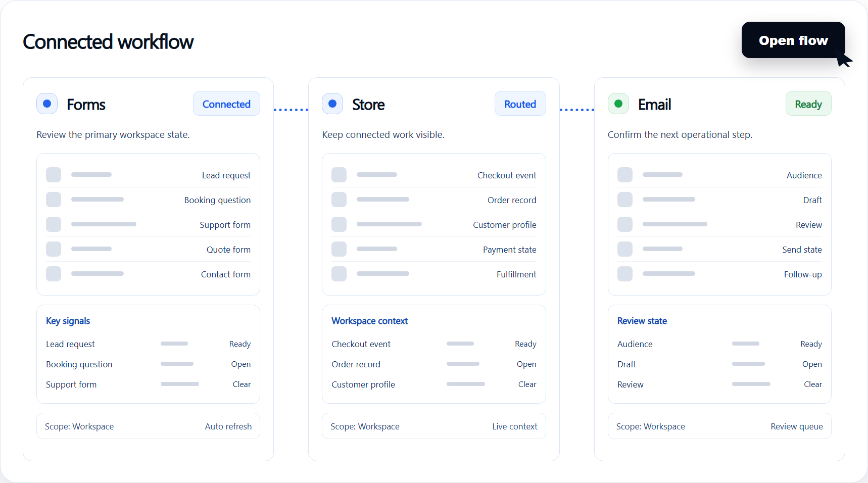Click Order record in Workspace context

click(356, 364)
